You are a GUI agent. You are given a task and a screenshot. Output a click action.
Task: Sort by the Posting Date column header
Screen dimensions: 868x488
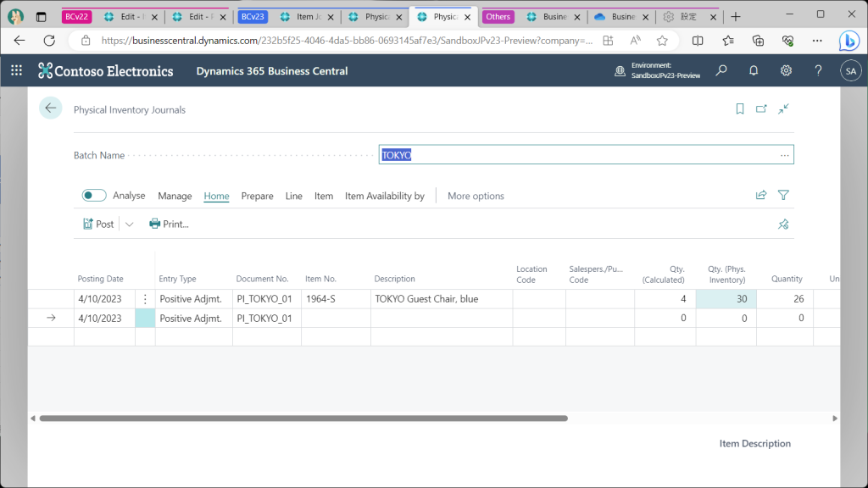click(x=100, y=279)
